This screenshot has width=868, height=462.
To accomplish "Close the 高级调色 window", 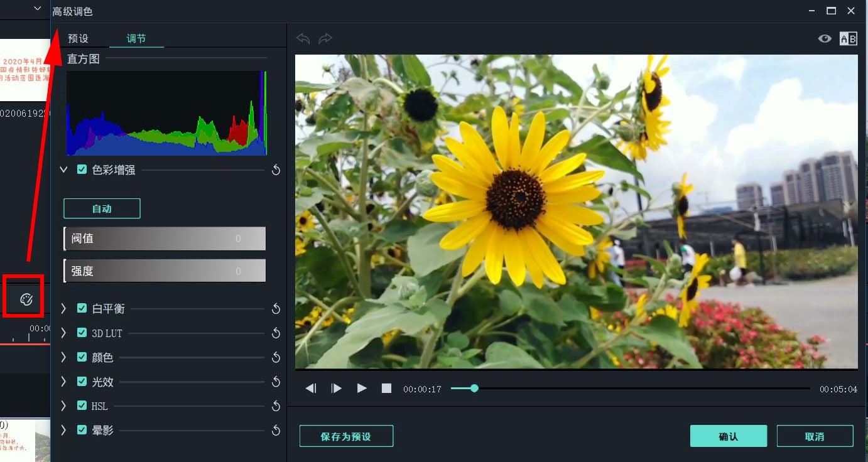I will click(851, 11).
